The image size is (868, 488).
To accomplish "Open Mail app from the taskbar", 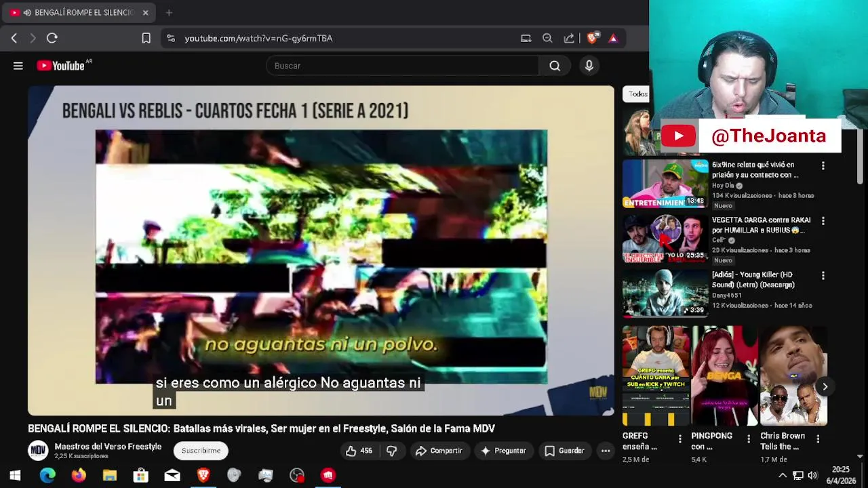I will [172, 476].
